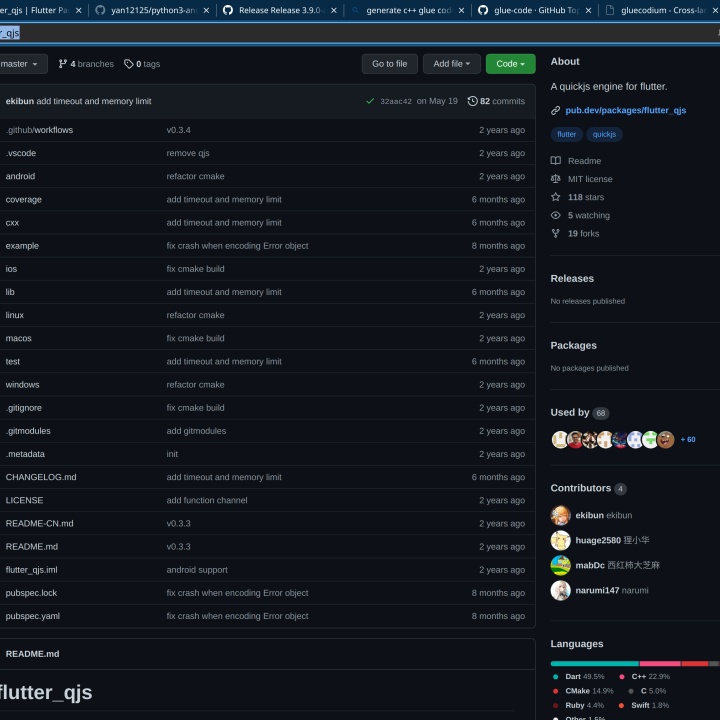The height and width of the screenshot is (720, 720).
Task: Click mabDc's contributor avatar
Action: 560,565
